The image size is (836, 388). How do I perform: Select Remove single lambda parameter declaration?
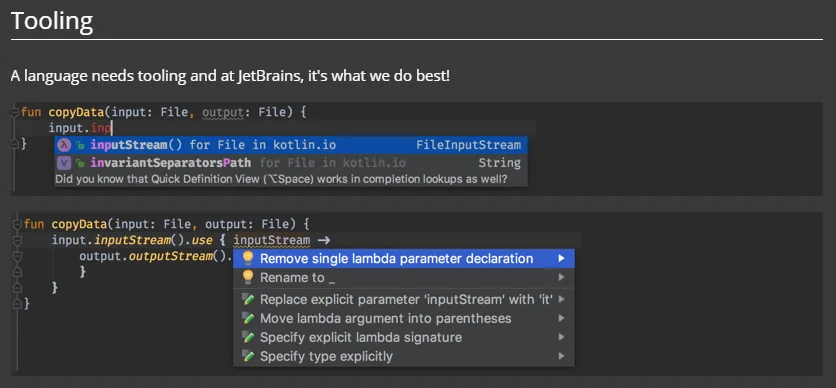coord(404,258)
